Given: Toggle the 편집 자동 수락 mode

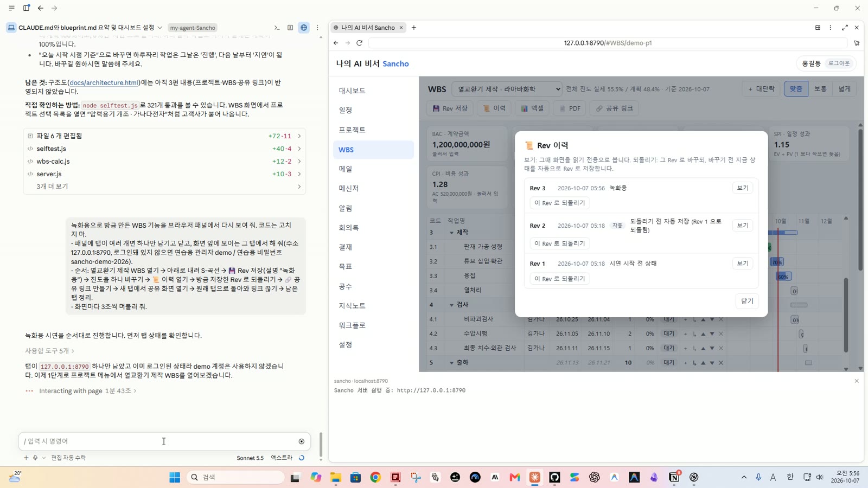Looking at the screenshot, I should (68, 458).
